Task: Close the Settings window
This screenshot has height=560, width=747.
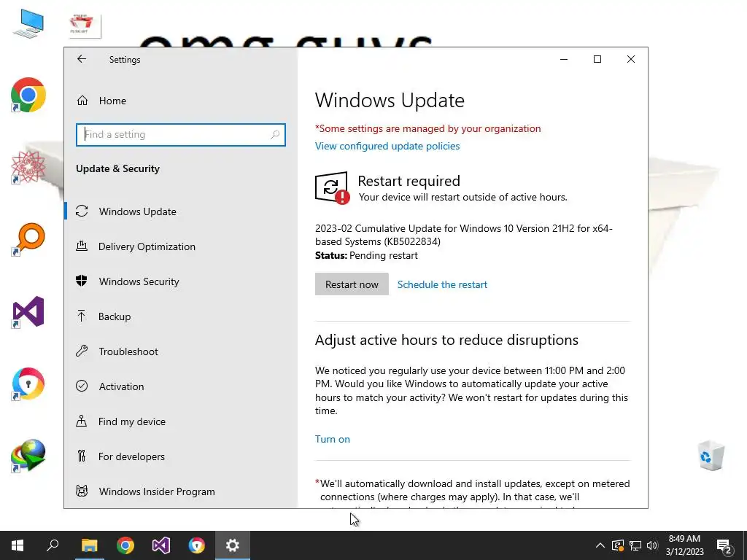Action: pyautogui.click(x=631, y=59)
